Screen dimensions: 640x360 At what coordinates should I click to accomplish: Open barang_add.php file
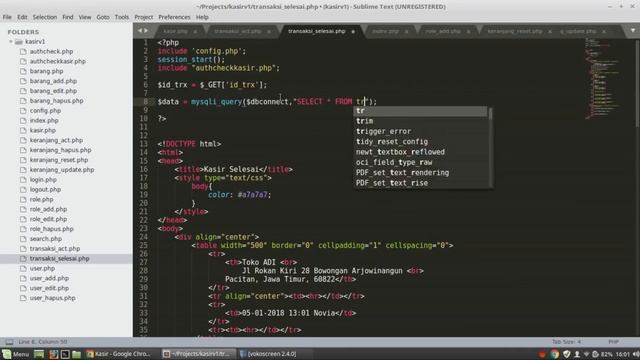point(53,81)
